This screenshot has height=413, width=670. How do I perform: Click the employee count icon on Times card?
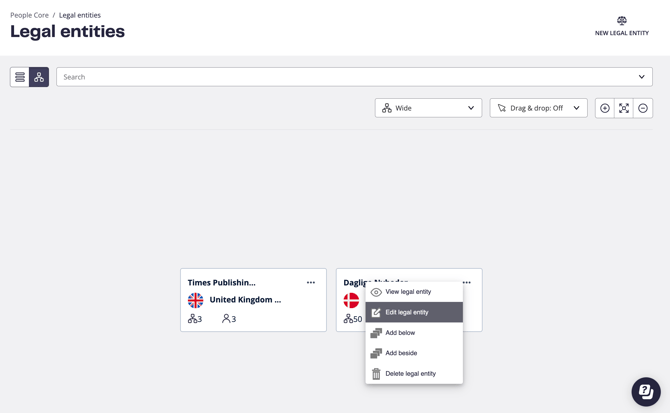pos(227,319)
